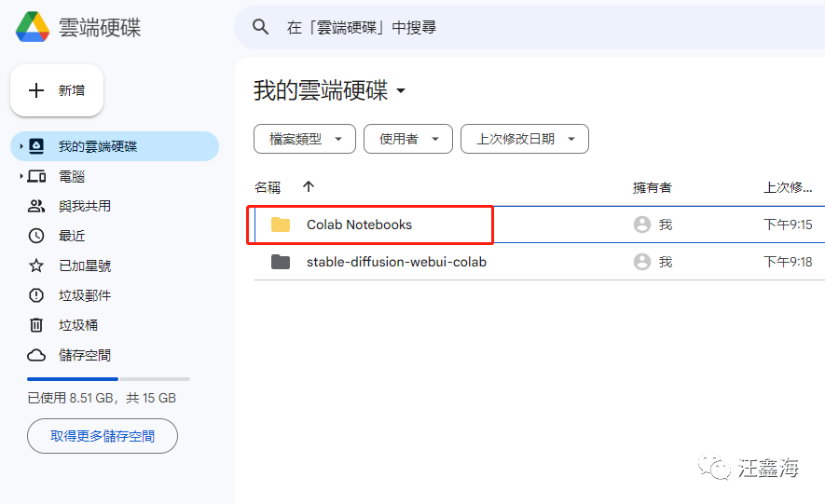Click the 電腦 devices icon
The width and height of the screenshot is (825, 504).
[x=36, y=176]
